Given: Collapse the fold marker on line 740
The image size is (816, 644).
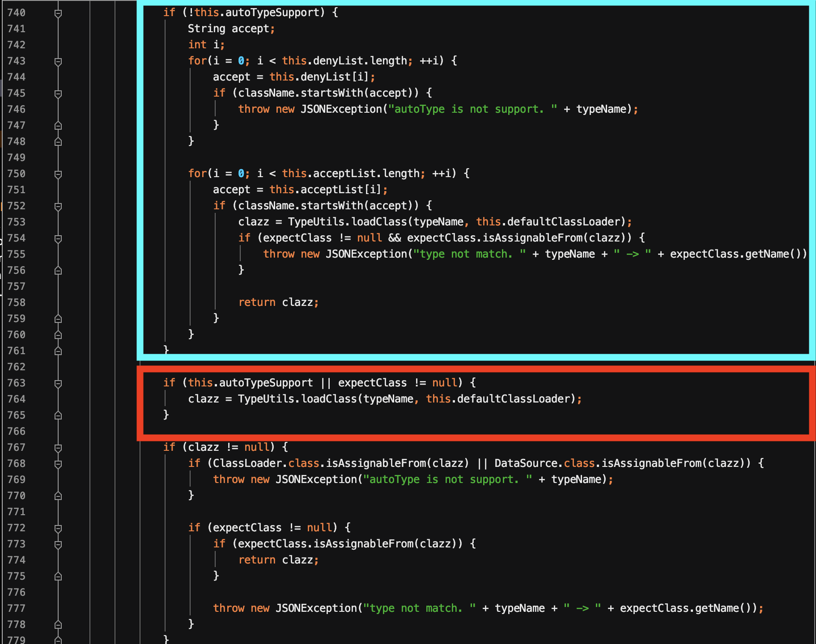Looking at the screenshot, I should point(58,13).
